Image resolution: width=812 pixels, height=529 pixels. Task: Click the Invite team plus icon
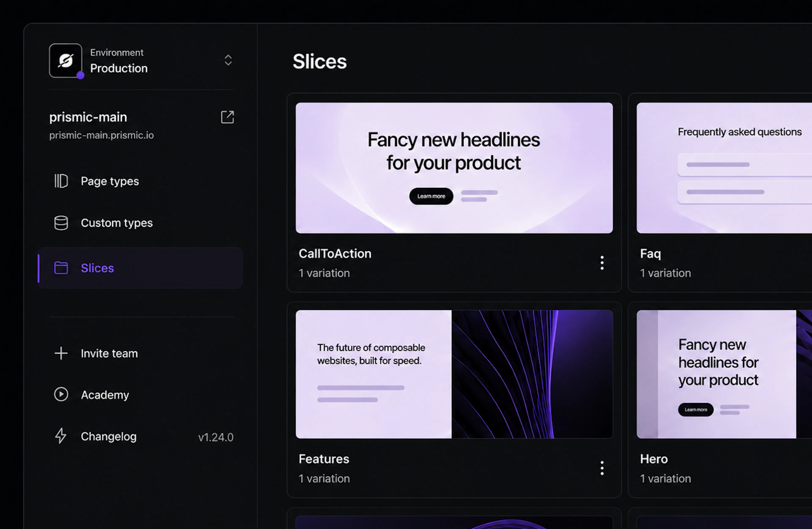[61, 353]
